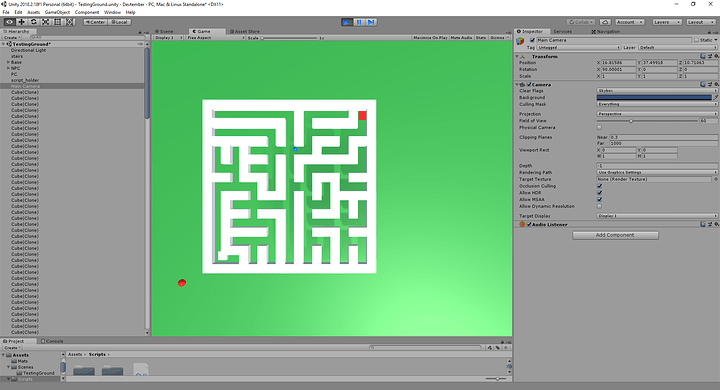Select the Scale tool
This screenshot has height=390, width=720.
pyautogui.click(x=45, y=22)
